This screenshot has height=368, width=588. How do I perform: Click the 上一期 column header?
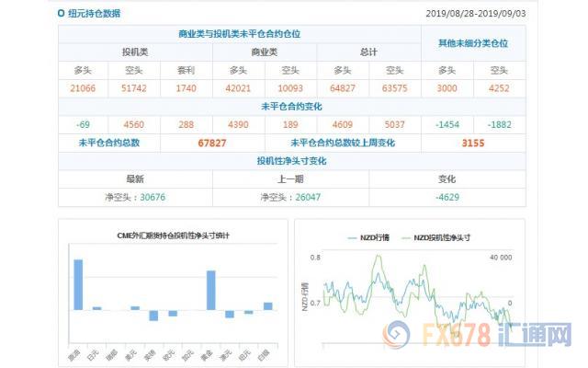[290, 179]
